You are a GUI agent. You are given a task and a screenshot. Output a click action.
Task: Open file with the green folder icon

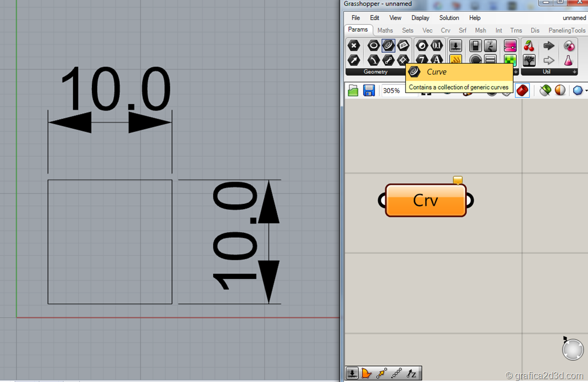click(x=353, y=91)
